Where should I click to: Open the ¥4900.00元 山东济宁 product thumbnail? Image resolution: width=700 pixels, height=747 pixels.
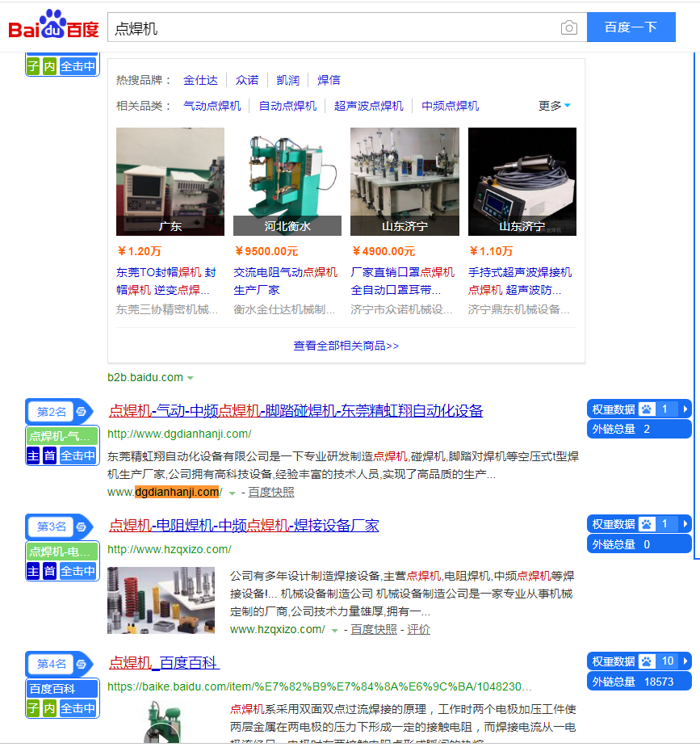(x=404, y=182)
